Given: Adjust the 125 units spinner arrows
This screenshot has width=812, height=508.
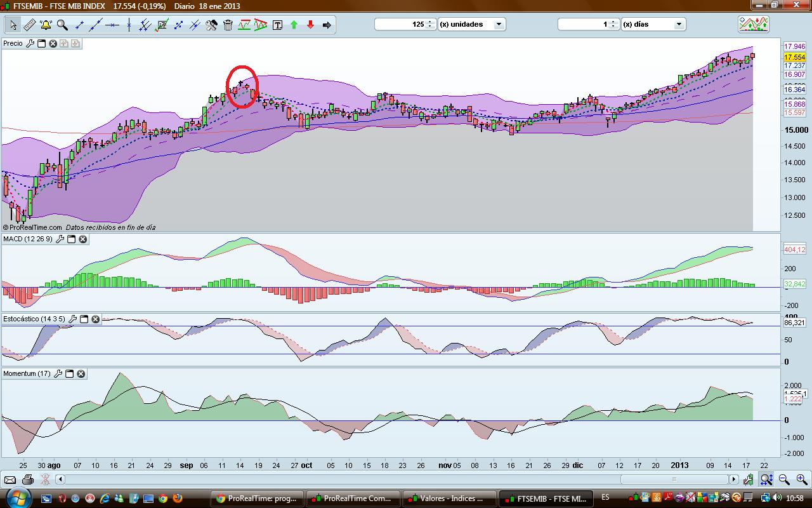Looking at the screenshot, I should coord(431,24).
